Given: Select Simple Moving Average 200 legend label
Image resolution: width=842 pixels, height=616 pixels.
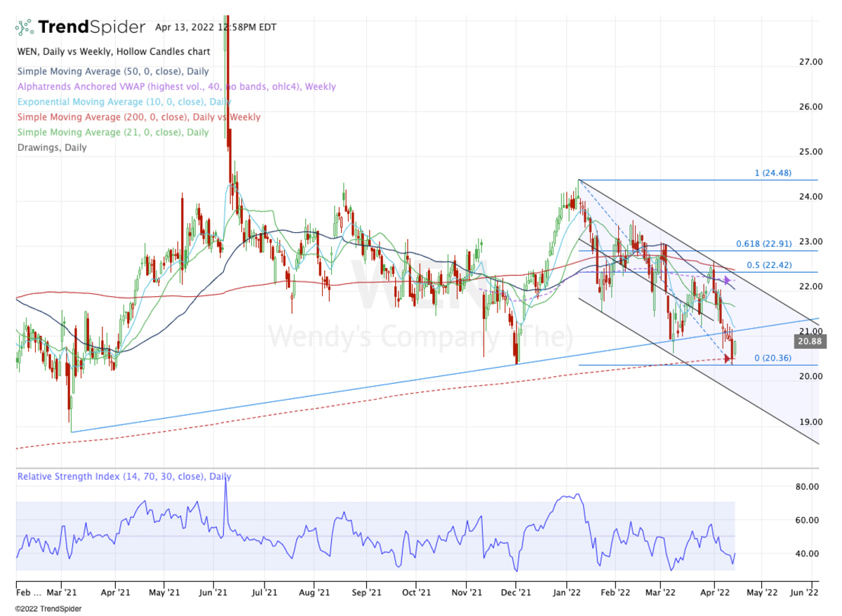Looking at the screenshot, I should click(x=138, y=117).
